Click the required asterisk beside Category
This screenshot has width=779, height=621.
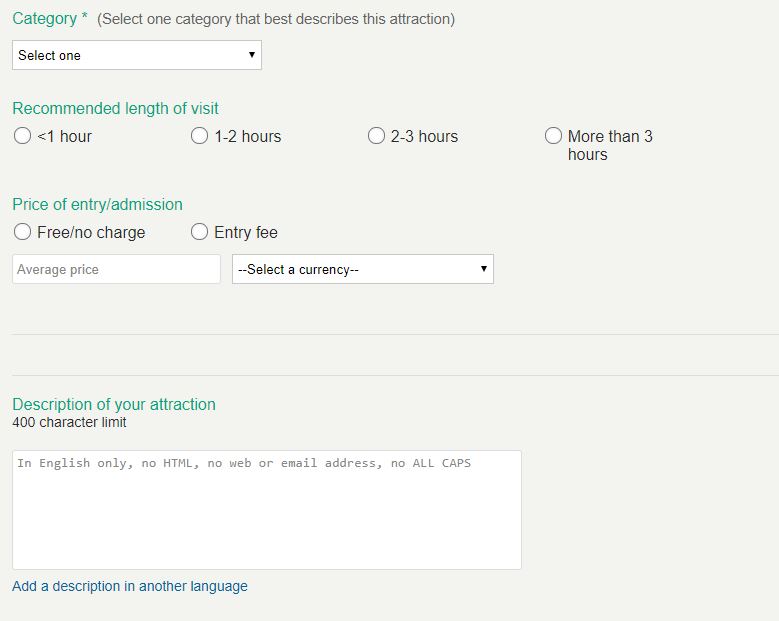pos(85,17)
